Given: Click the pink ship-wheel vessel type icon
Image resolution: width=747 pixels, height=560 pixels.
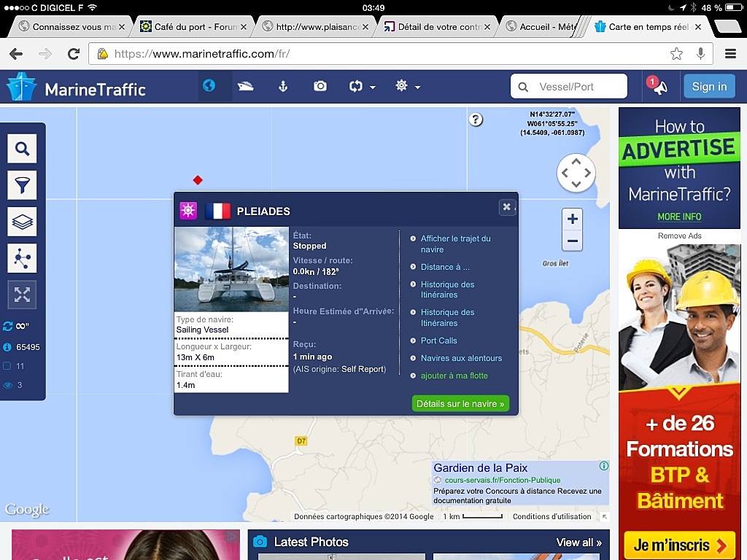Looking at the screenshot, I should 188,211.
